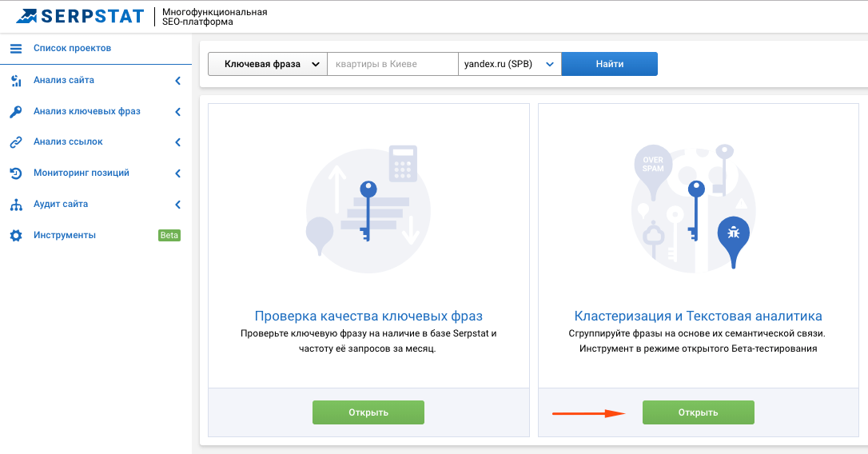868x454 pixels.
Task: Expand the Анализ ключевых фраз chevron
Action: click(x=177, y=112)
